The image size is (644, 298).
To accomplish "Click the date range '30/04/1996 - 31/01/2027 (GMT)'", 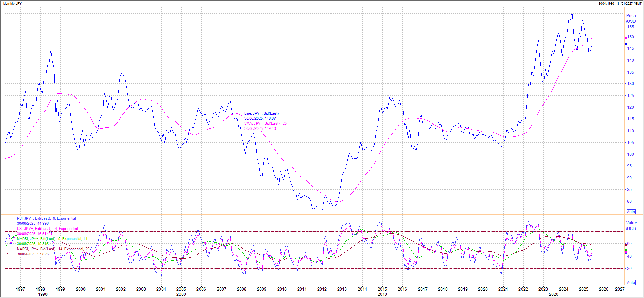I will 621,4.
